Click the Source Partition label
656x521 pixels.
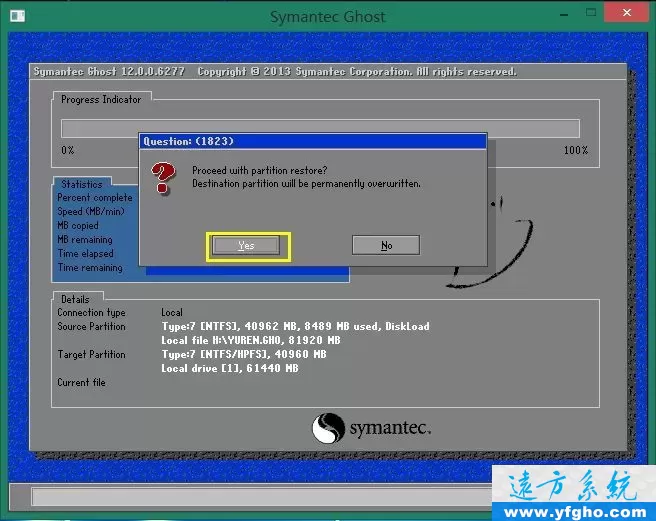[x=92, y=327]
